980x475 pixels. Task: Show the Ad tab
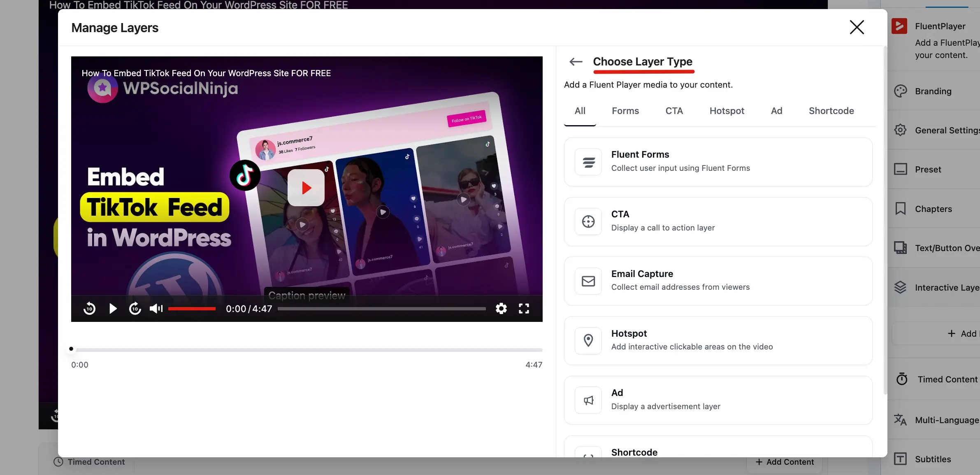point(777,111)
